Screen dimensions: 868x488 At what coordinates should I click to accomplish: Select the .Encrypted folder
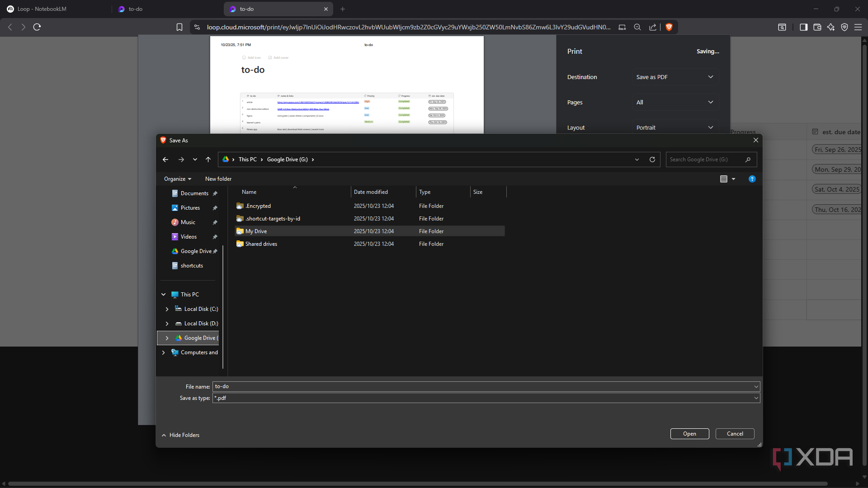(x=369, y=206)
